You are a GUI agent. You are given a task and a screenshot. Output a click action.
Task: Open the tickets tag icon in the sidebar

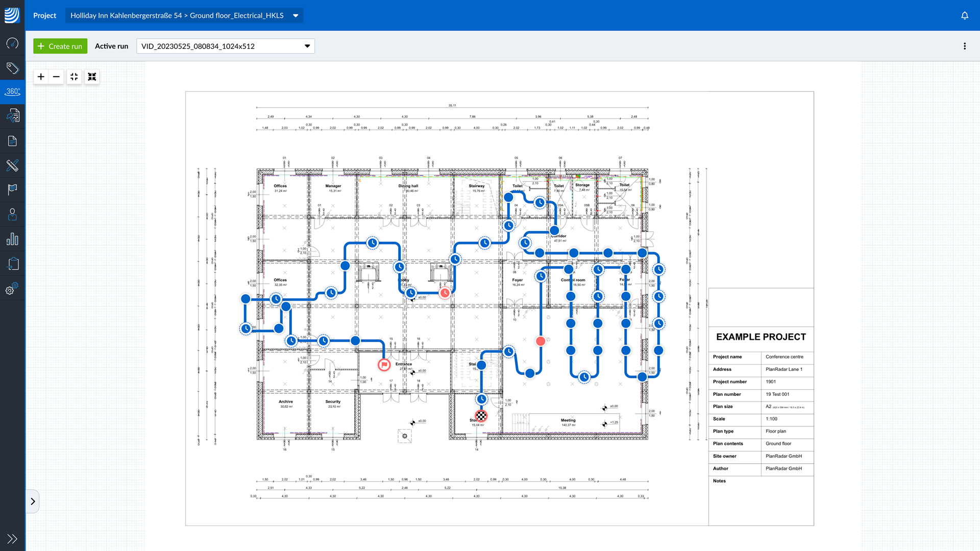[x=12, y=68]
